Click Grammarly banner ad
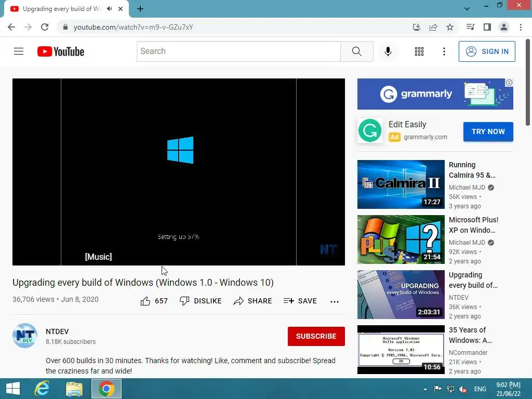The width and height of the screenshot is (532, 399). pos(435,94)
